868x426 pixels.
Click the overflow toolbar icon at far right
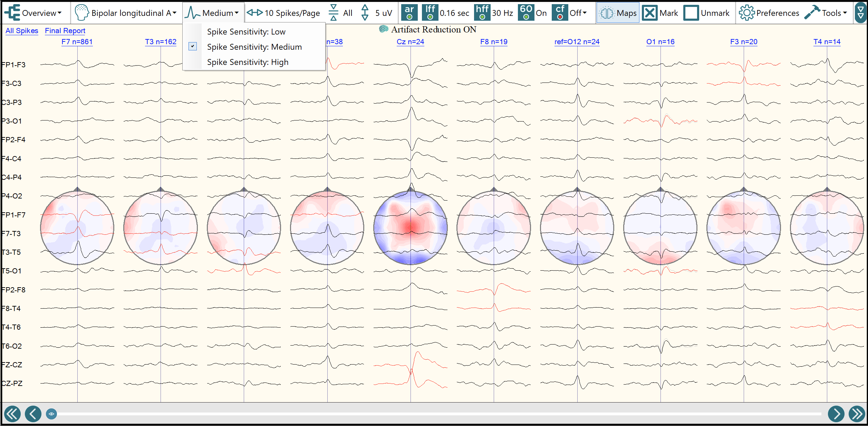[861, 13]
